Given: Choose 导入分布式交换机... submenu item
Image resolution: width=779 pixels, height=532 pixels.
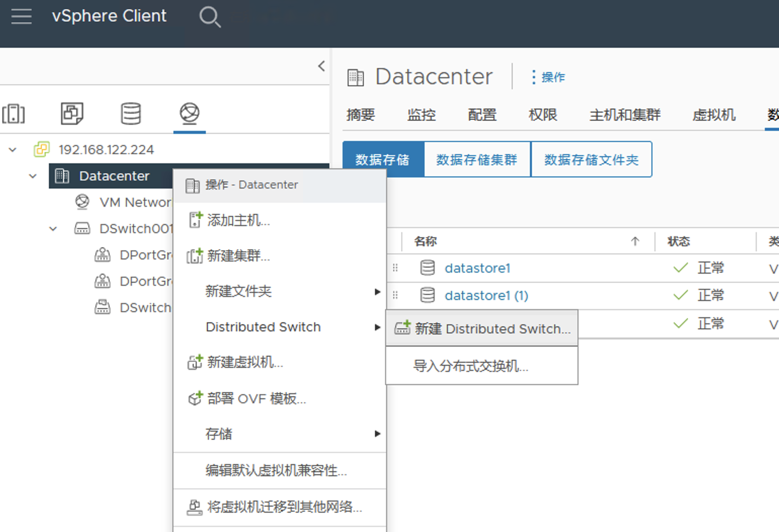Looking at the screenshot, I should tap(482, 365).
